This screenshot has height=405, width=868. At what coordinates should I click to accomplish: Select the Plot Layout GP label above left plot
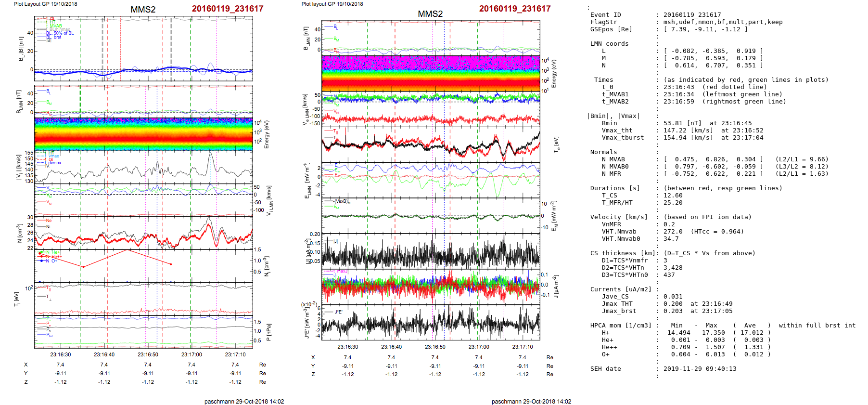pos(45,4)
